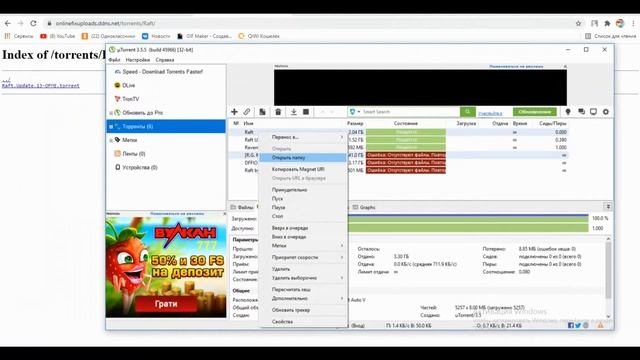Screen dimensions: 640x360
Task: Expand the Перенос в... submenu
Action: tap(304, 138)
